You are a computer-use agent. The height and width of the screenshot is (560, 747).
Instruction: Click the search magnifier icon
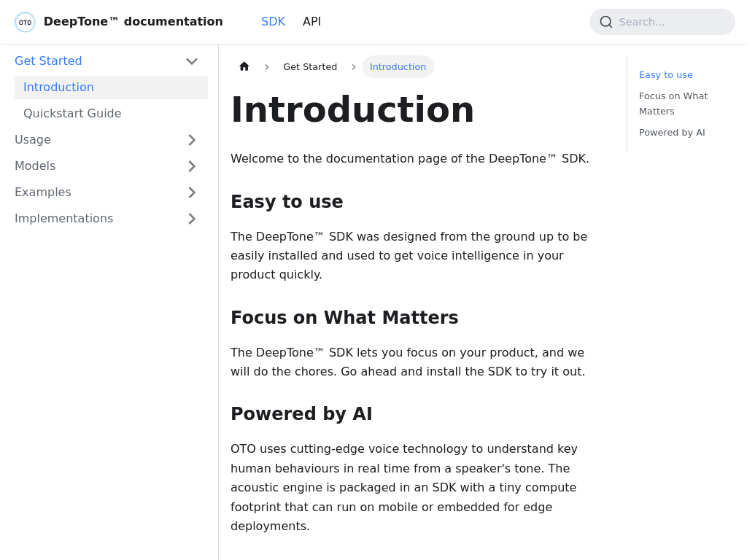[606, 22]
